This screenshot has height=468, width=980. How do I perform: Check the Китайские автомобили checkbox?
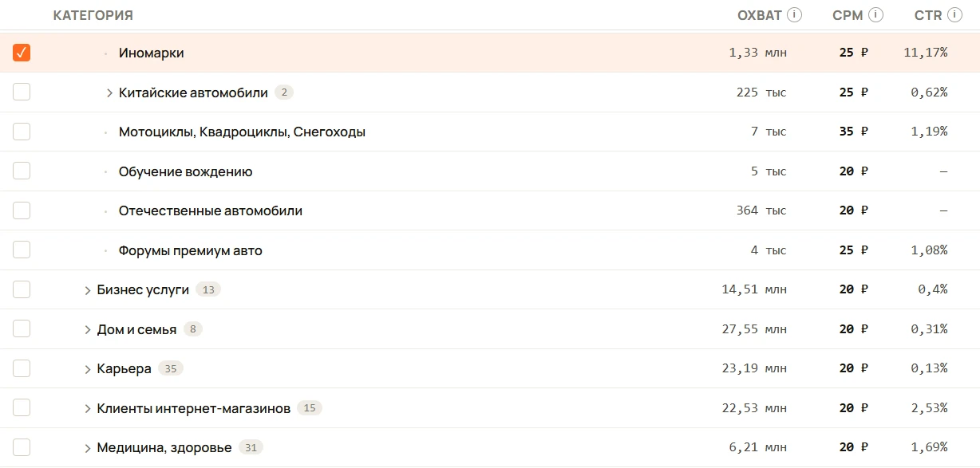point(22,92)
